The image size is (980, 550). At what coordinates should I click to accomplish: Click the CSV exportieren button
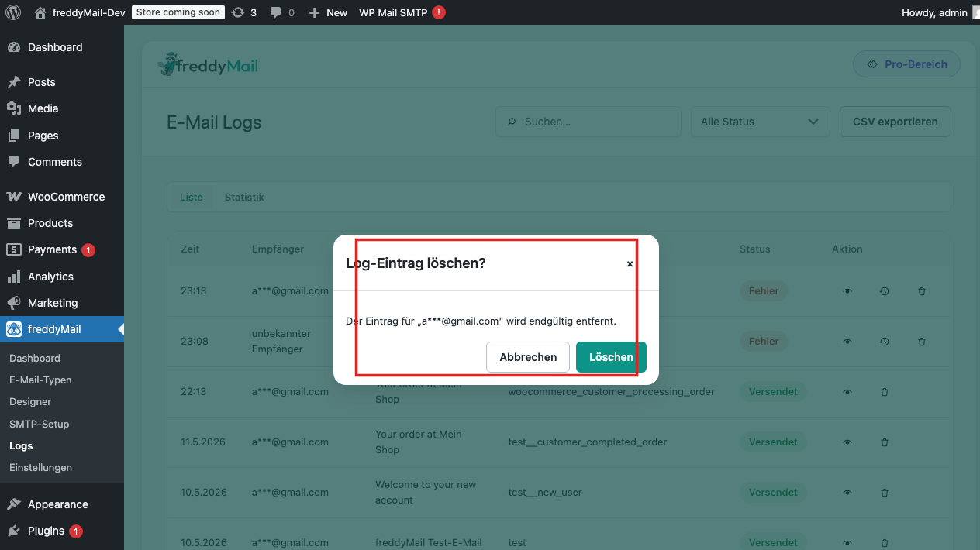[895, 122]
